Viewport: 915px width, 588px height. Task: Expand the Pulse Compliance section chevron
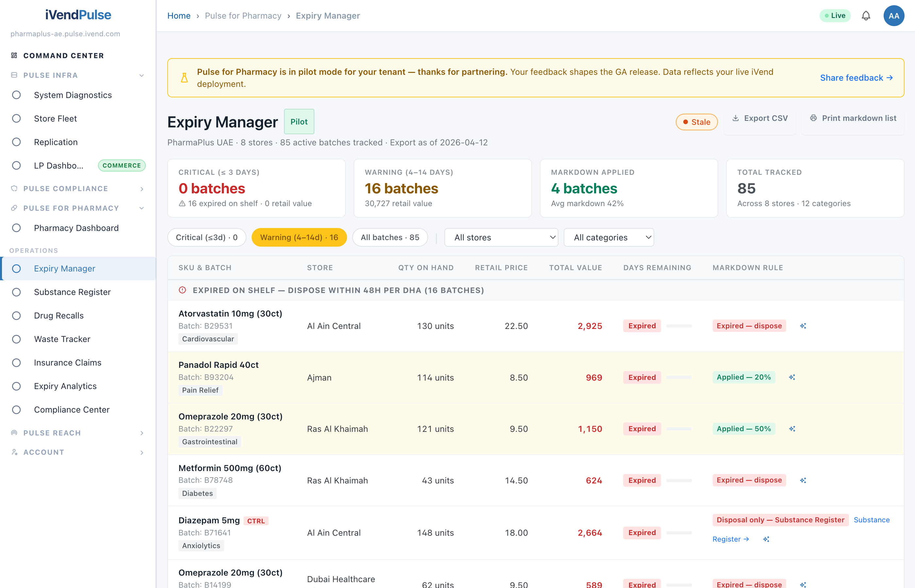click(x=142, y=188)
